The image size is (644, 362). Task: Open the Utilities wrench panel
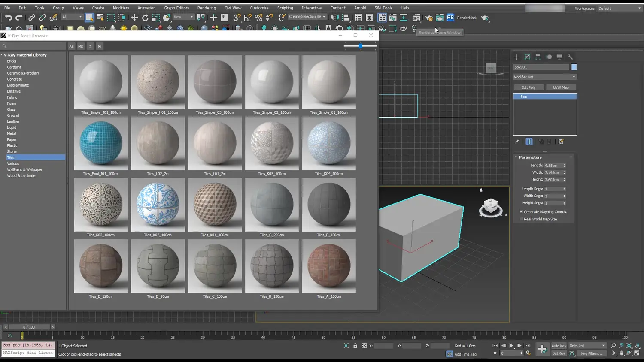pyautogui.click(x=570, y=57)
